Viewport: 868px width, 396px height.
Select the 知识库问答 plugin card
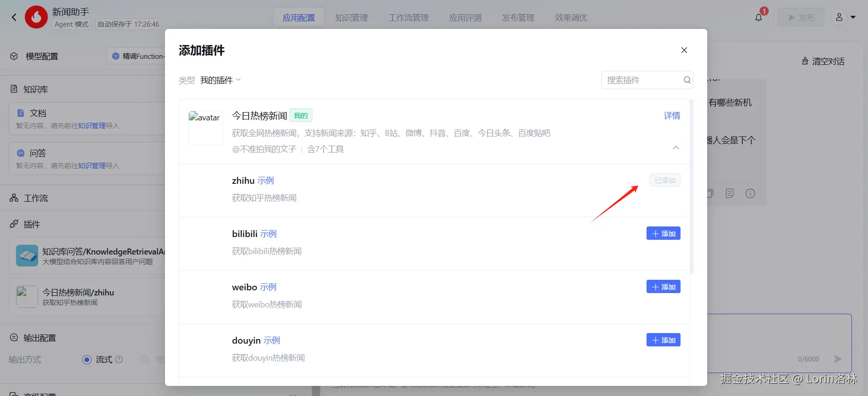(x=87, y=256)
